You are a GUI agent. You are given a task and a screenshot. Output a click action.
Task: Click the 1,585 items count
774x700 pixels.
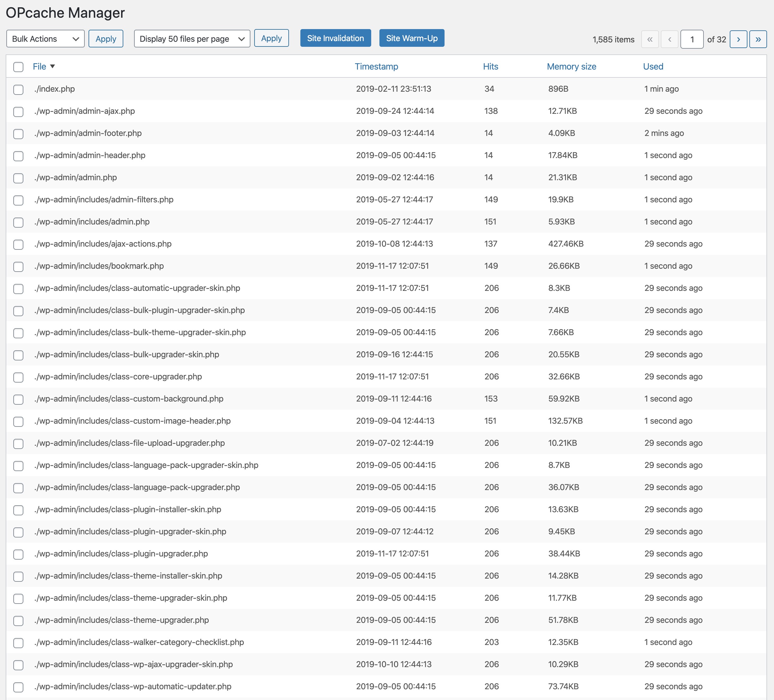click(613, 40)
